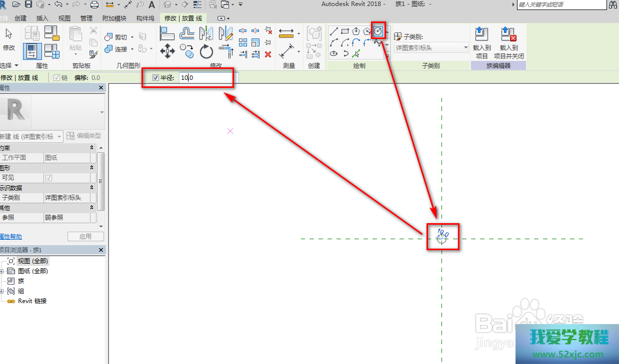619x364 pixels.
Task: Click the Print icon in quick access toolbar
Action: pyautogui.click(x=94, y=4)
